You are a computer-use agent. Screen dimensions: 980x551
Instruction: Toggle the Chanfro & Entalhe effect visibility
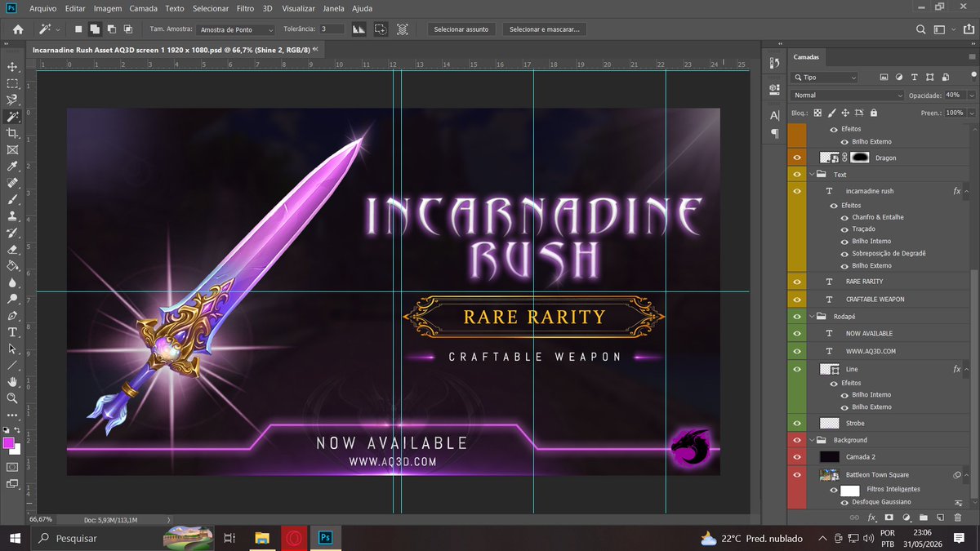pyautogui.click(x=845, y=217)
